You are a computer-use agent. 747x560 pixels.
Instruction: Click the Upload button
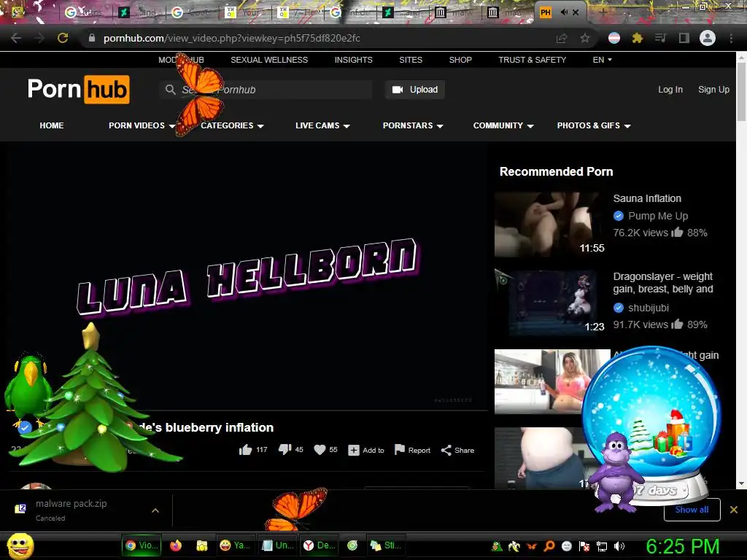(415, 90)
